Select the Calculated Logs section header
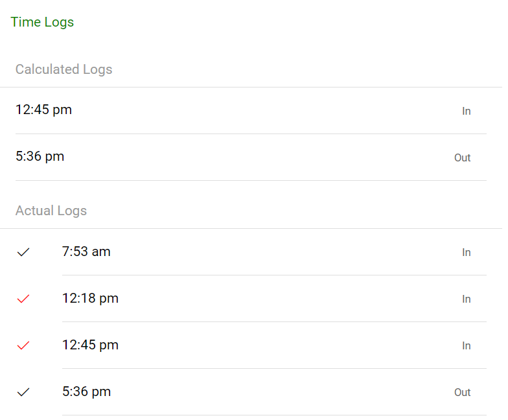 [x=63, y=69]
